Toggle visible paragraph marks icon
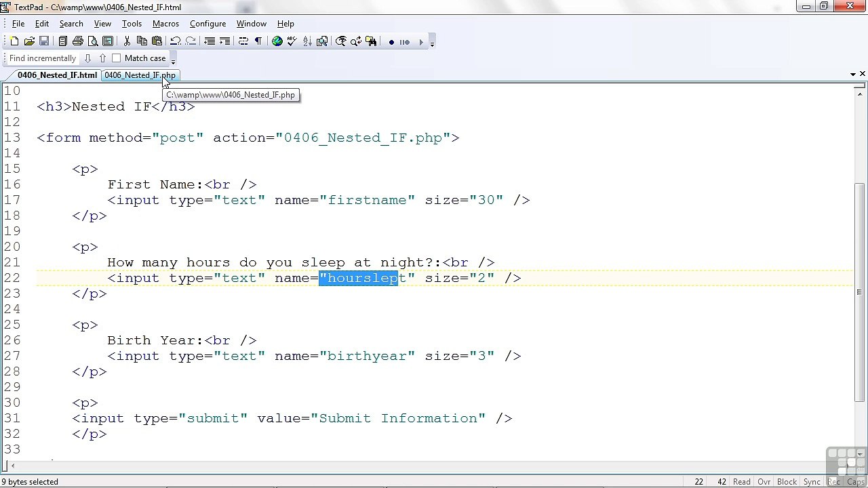Screen dimensions: 868x488 point(258,41)
